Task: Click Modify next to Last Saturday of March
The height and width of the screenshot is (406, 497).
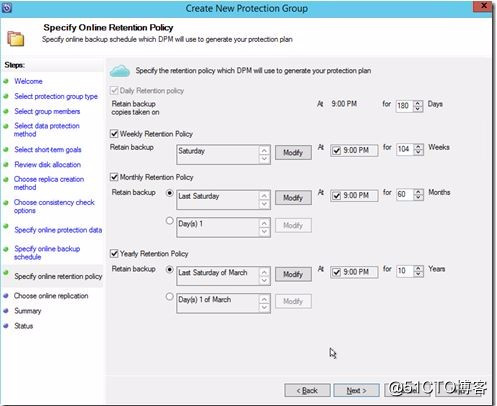Action: 293,274
